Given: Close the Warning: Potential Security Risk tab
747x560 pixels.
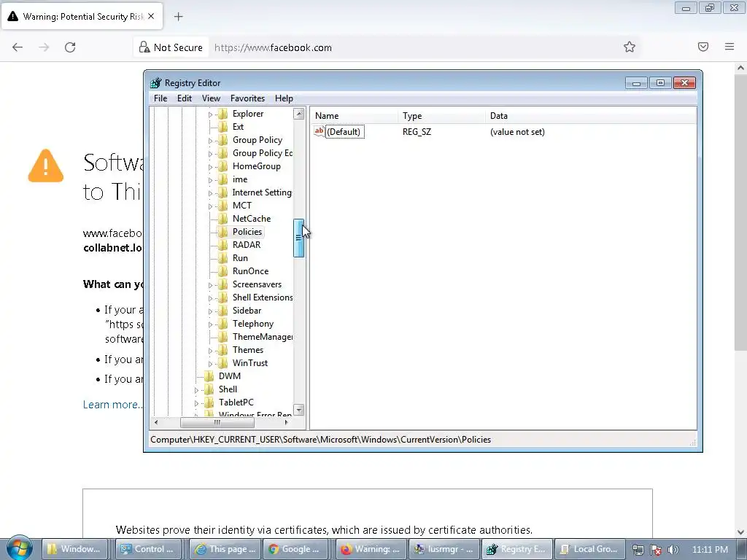Looking at the screenshot, I should (x=151, y=16).
